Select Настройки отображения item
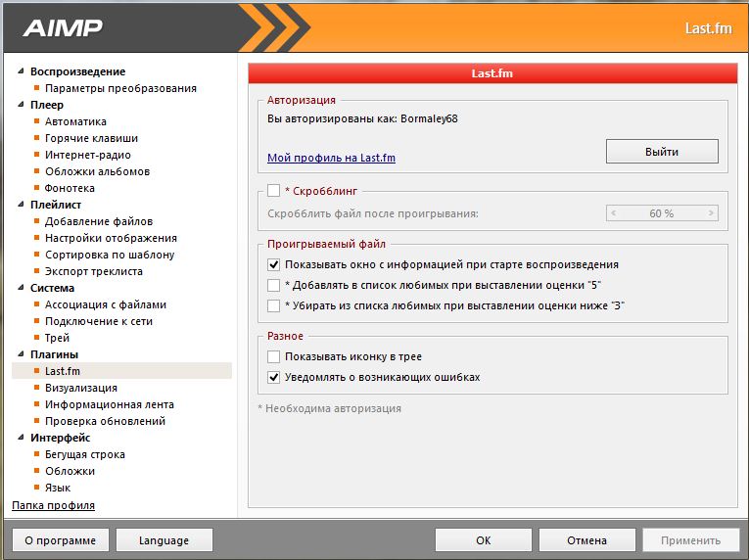 coord(111,238)
